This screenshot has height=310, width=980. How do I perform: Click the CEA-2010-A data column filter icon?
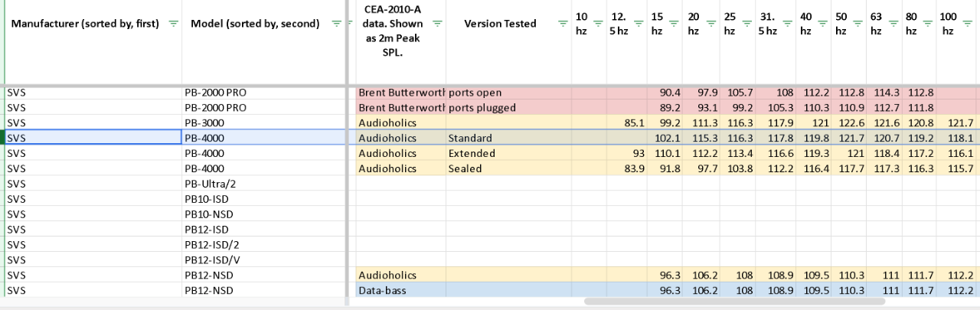point(437,24)
